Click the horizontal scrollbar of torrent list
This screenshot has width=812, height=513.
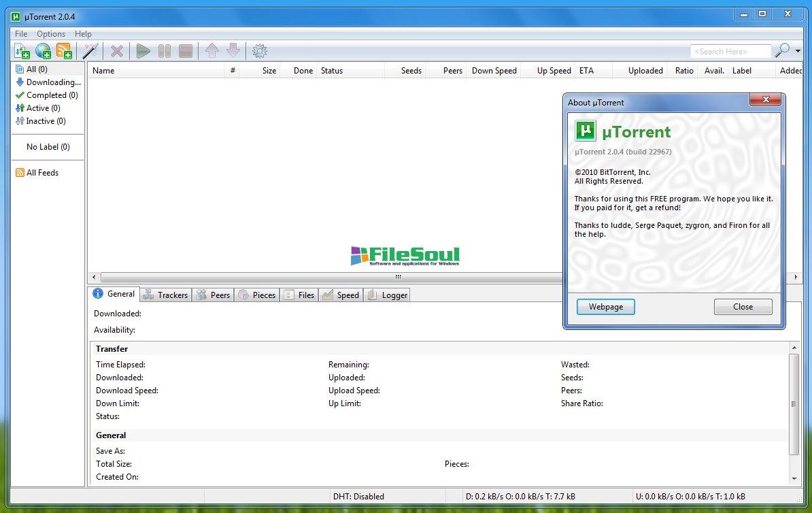(326, 278)
